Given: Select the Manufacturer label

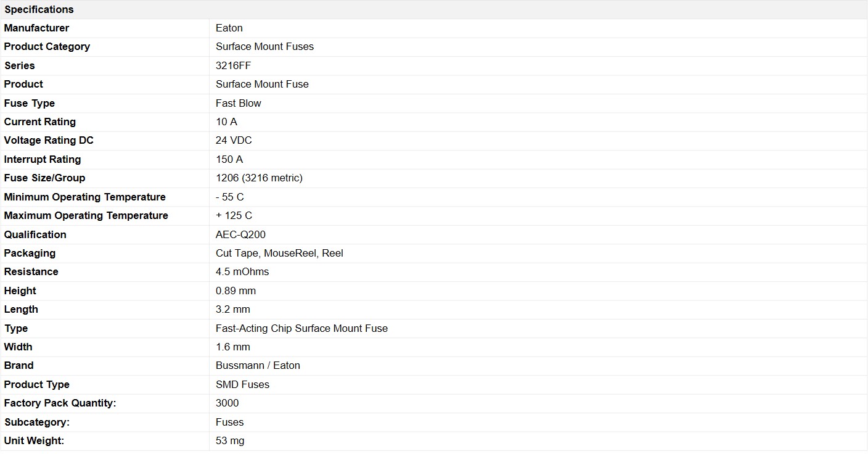Looking at the screenshot, I should click(36, 28).
